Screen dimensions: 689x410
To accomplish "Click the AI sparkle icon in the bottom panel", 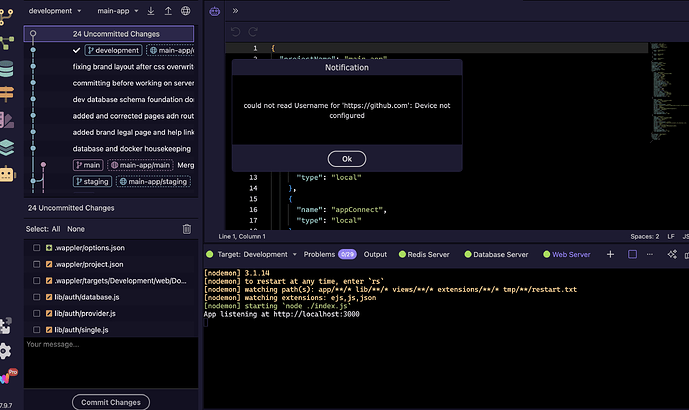I will pyautogui.click(x=672, y=254).
